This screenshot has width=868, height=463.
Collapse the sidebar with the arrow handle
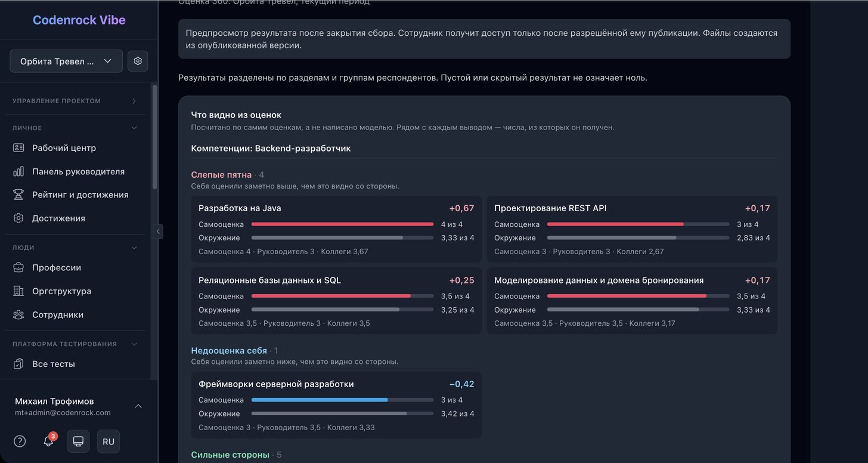158,231
